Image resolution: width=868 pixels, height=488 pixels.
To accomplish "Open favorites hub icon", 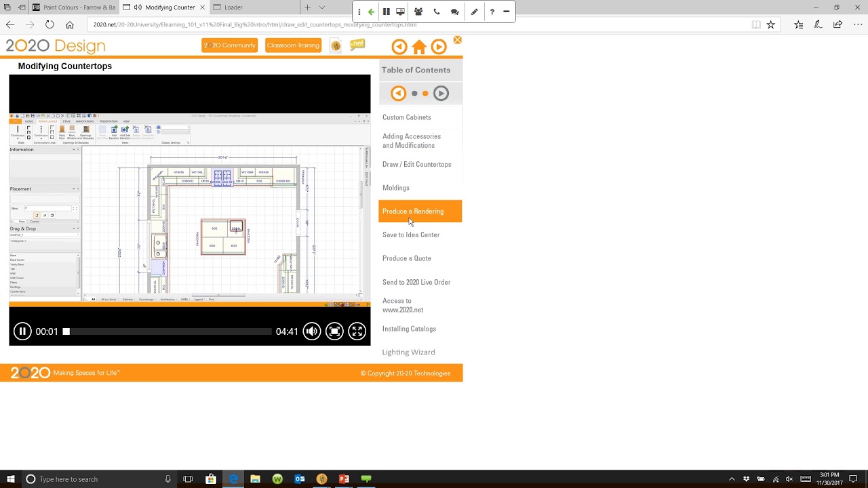I will point(798,24).
